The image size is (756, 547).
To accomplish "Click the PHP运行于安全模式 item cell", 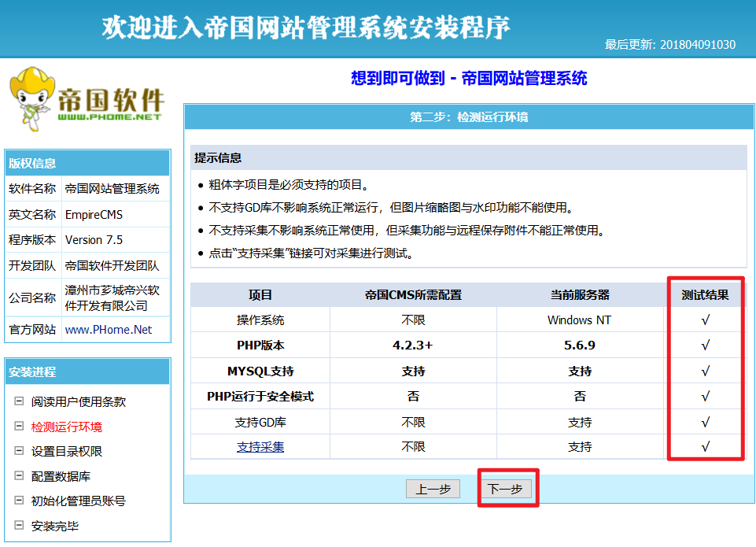I will (260, 397).
